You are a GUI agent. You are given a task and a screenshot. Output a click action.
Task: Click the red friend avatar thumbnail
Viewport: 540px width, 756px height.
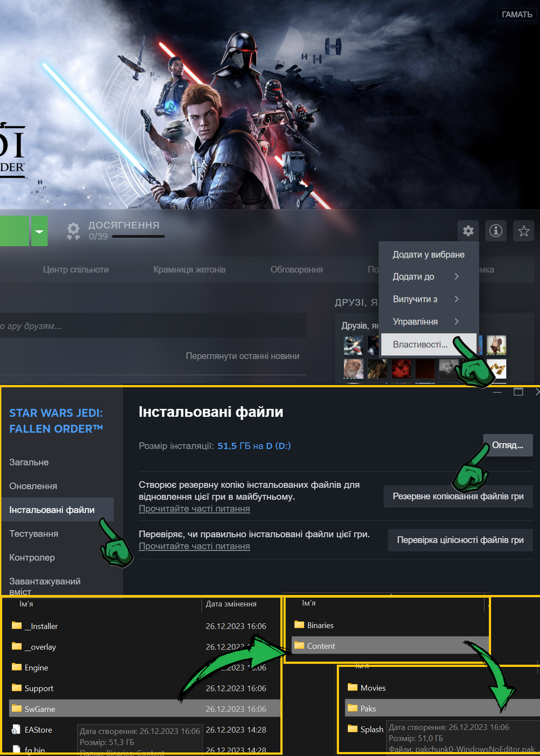401,369
